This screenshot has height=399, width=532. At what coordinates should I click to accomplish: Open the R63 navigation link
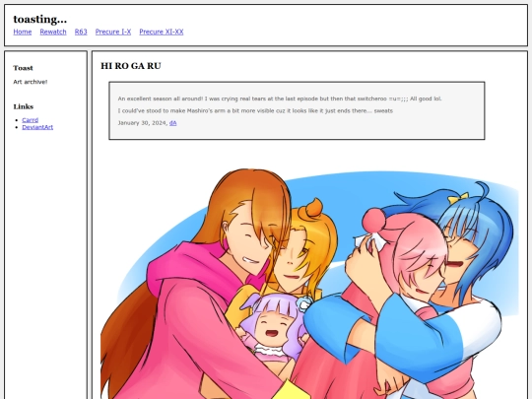(81, 32)
